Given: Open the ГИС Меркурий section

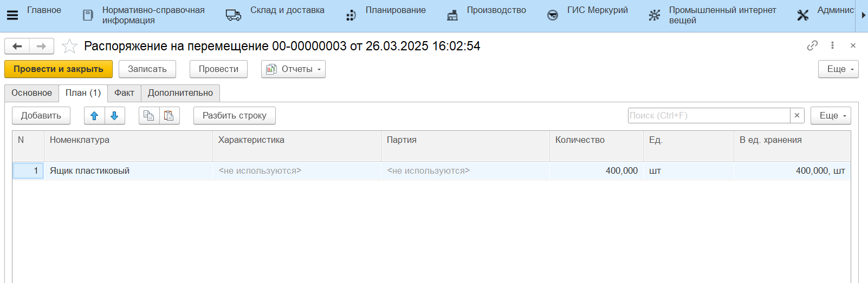Looking at the screenshot, I should (598, 10).
